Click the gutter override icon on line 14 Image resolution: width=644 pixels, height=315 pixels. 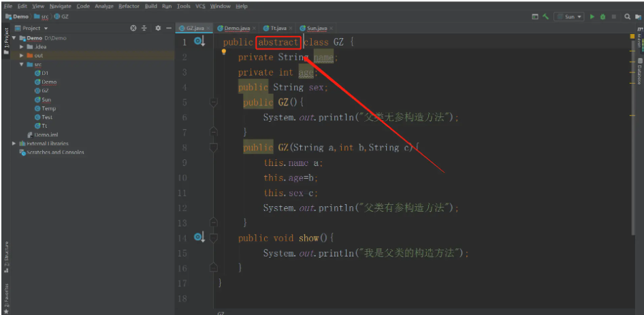click(x=199, y=237)
